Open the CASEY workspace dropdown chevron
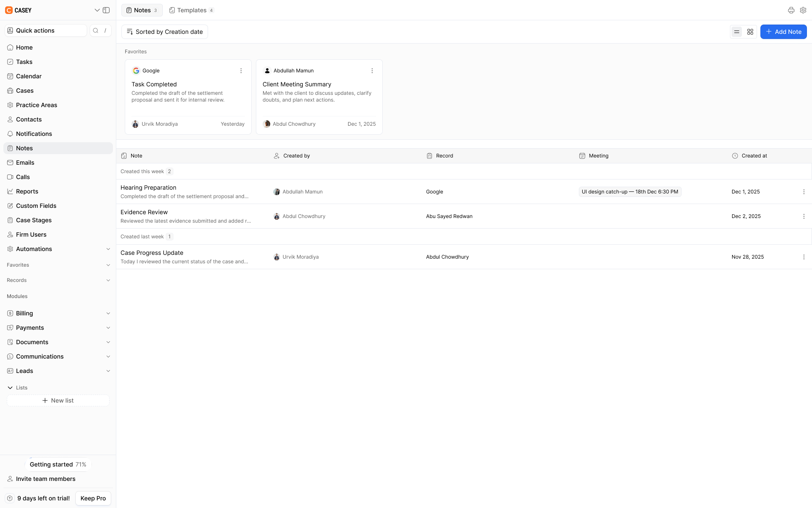 [x=97, y=10]
